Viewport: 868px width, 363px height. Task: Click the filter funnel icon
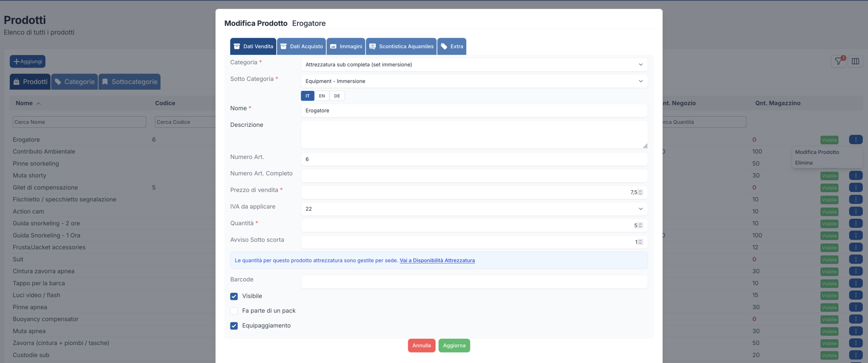(x=838, y=61)
